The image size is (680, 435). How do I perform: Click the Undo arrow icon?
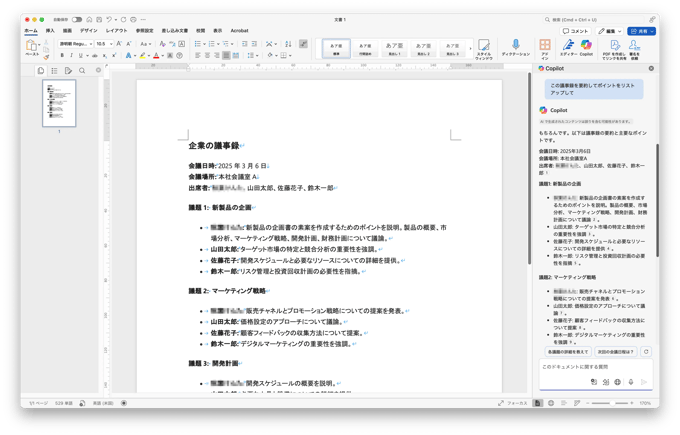click(109, 20)
